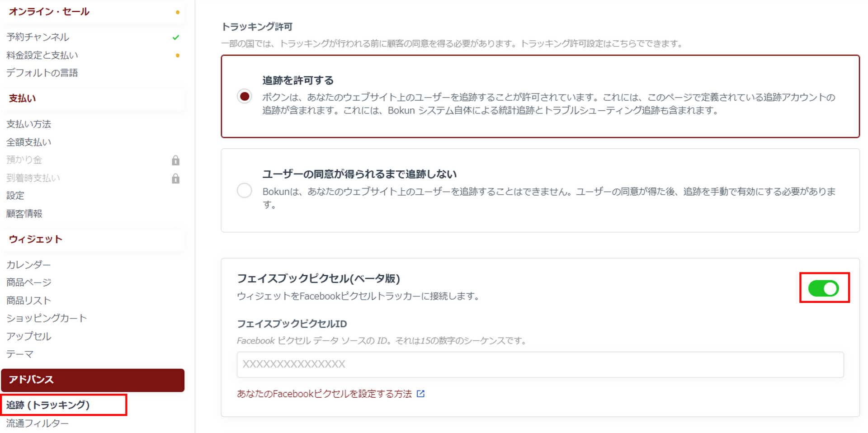Open the 流通フィルター menu item

click(38, 424)
